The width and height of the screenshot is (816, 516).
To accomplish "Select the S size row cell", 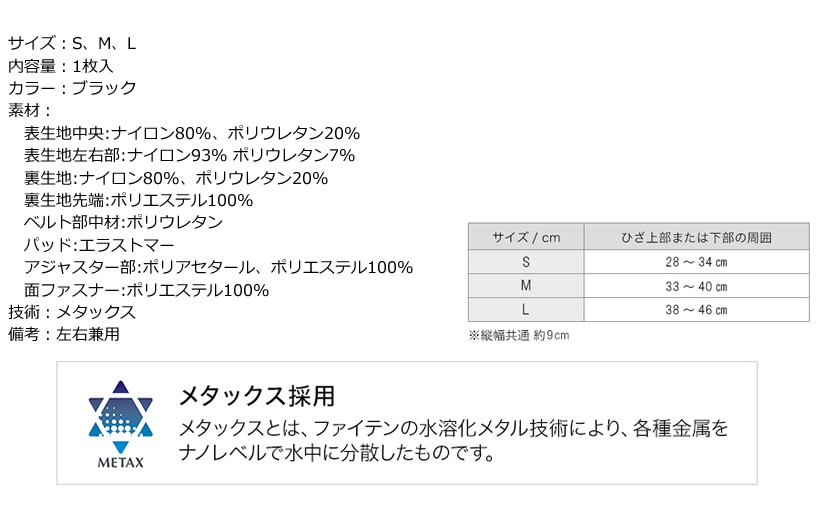I will pyautogui.click(x=526, y=262).
